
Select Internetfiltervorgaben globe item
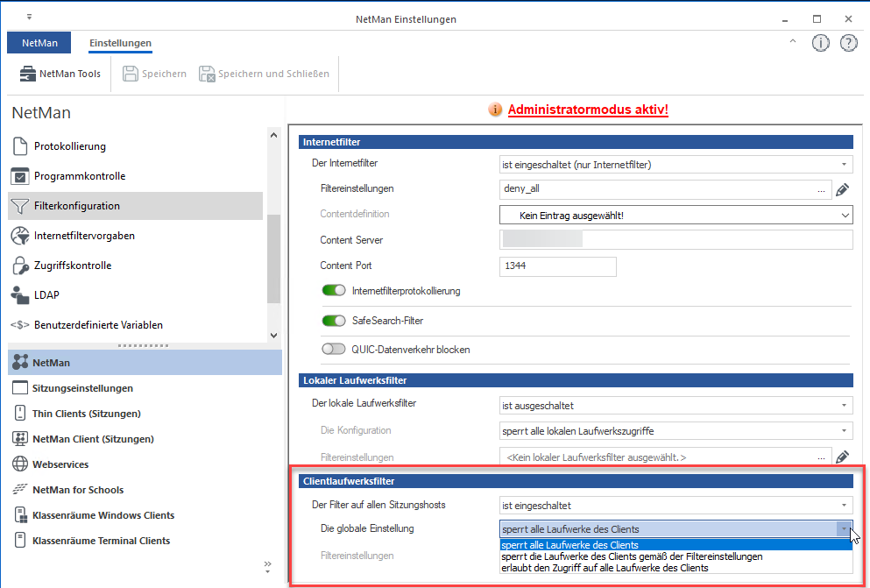pos(84,236)
